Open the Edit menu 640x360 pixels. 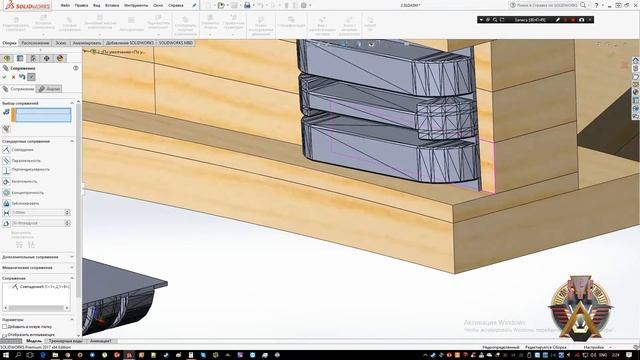pos(82,6)
